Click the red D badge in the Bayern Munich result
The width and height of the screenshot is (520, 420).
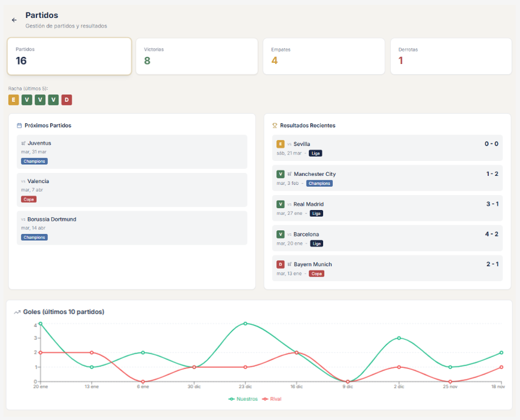[x=281, y=264]
